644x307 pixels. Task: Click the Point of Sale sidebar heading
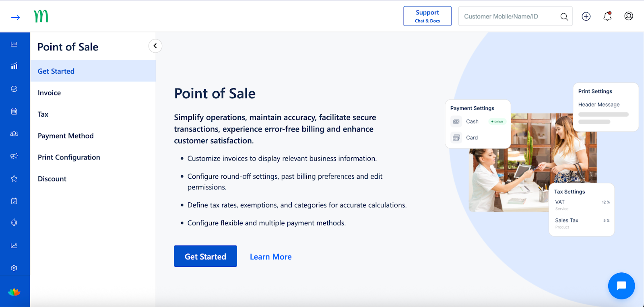pos(68,47)
